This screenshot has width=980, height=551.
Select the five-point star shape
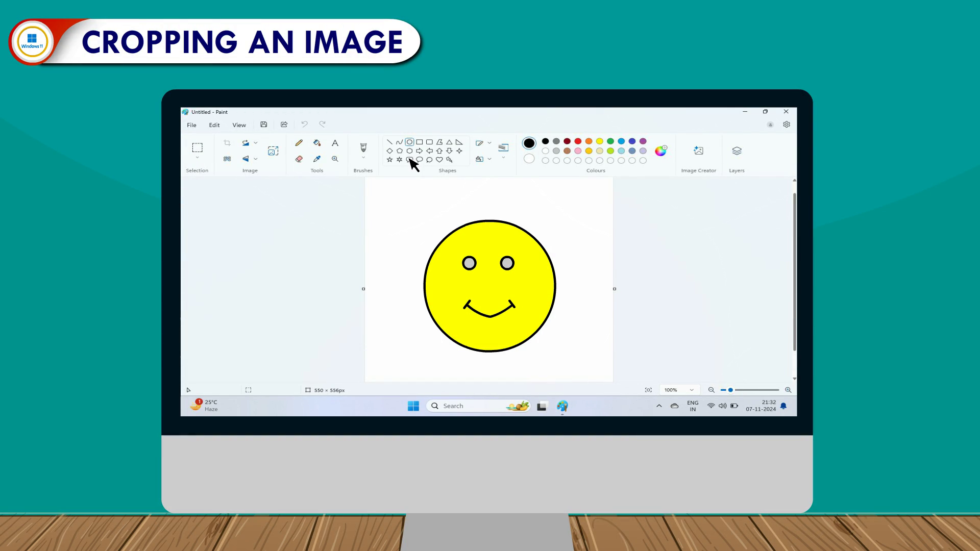coord(390,160)
